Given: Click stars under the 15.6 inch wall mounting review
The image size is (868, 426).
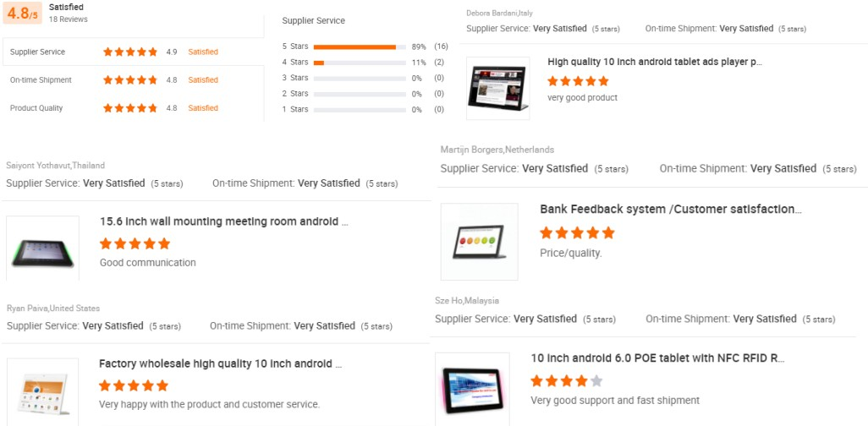Looking at the screenshot, I should [x=135, y=243].
